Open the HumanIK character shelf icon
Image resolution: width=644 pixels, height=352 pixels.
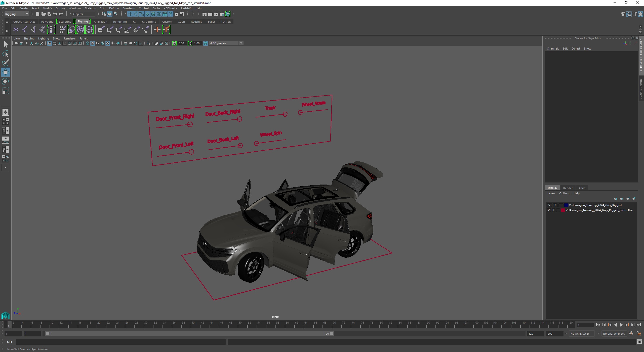pos(51,30)
